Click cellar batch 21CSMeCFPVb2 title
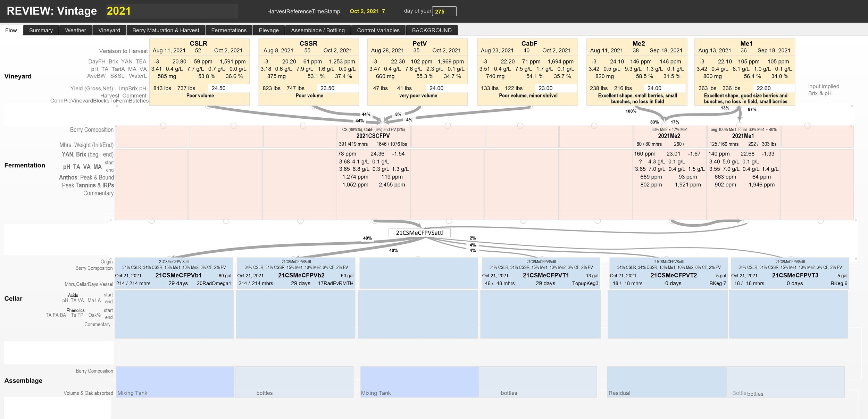The image size is (868, 419). tap(301, 275)
